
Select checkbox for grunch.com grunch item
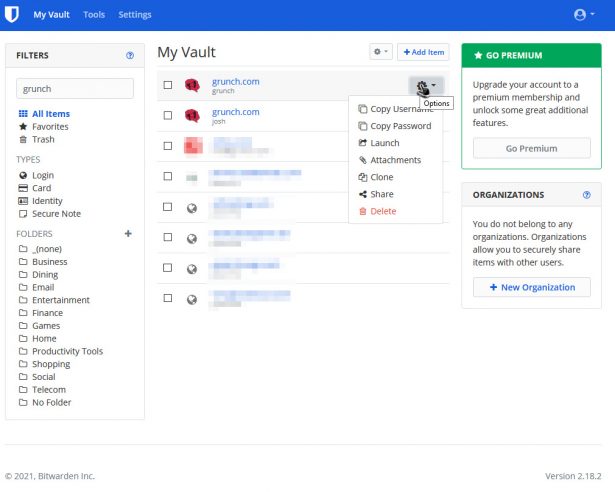coord(168,85)
